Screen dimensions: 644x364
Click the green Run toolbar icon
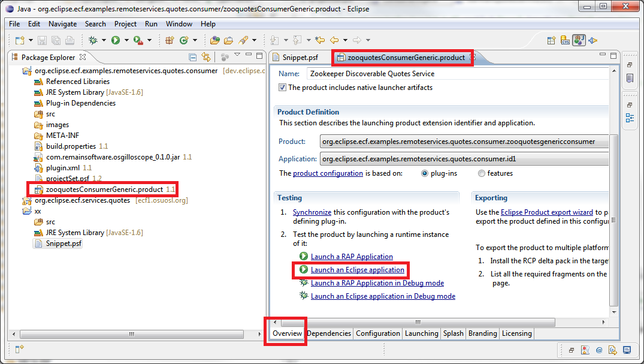116,40
